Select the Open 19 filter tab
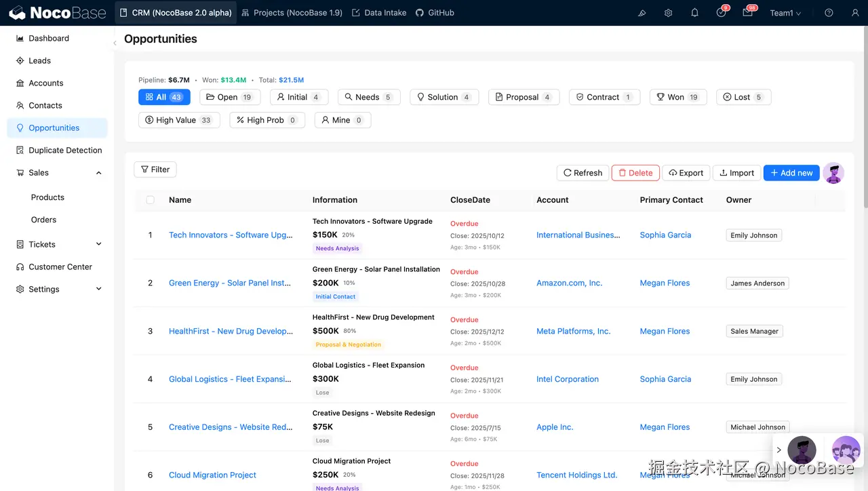Image resolution: width=868 pixels, height=491 pixels. [x=230, y=98]
